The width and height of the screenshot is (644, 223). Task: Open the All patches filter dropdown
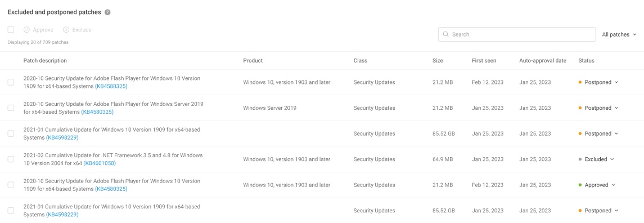pyautogui.click(x=619, y=34)
